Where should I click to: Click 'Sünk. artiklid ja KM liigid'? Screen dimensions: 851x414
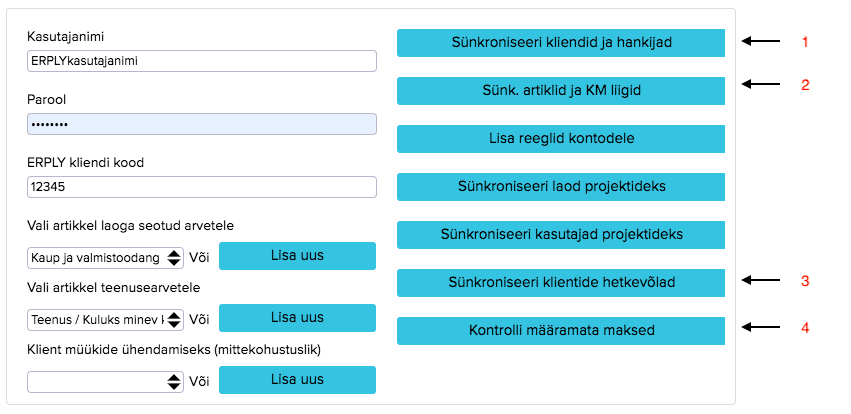[x=561, y=91]
